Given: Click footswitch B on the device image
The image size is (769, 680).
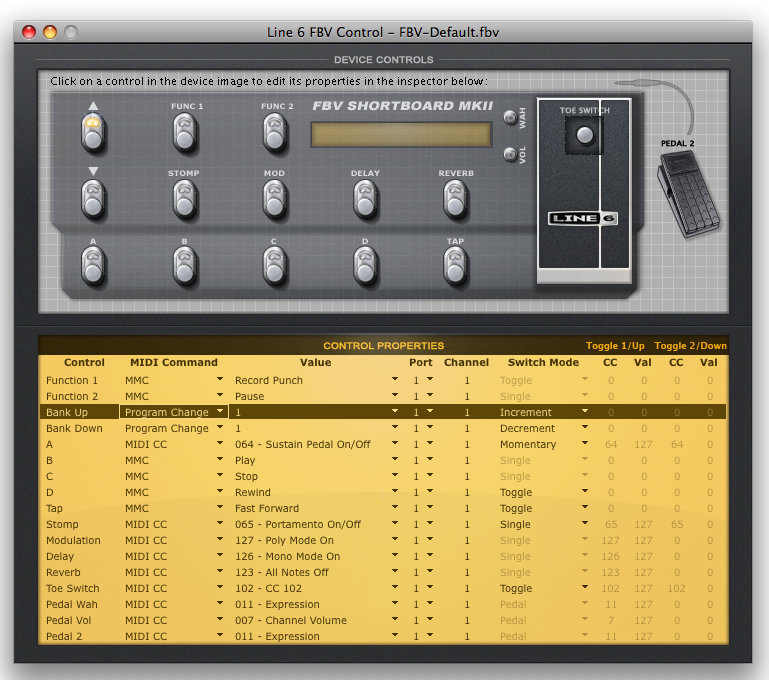Looking at the screenshot, I should (185, 266).
